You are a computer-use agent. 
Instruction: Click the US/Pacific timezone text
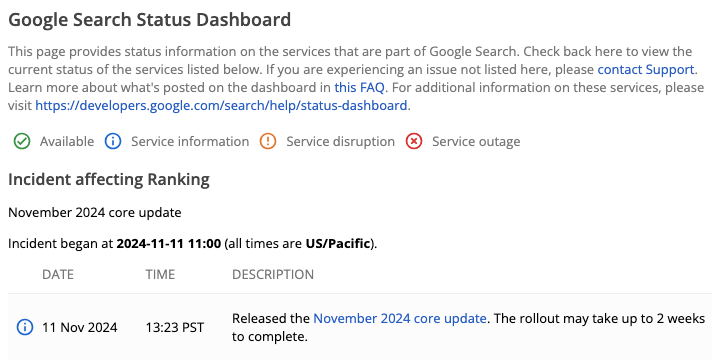[338, 243]
